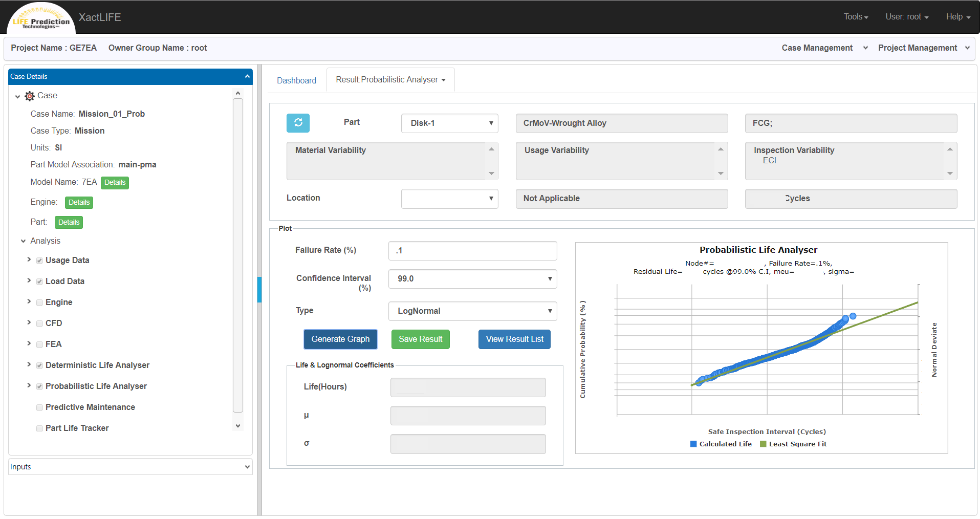Image resolution: width=980 pixels, height=519 pixels.
Task: Collapse the Analysis tree node
Action: click(x=24, y=241)
